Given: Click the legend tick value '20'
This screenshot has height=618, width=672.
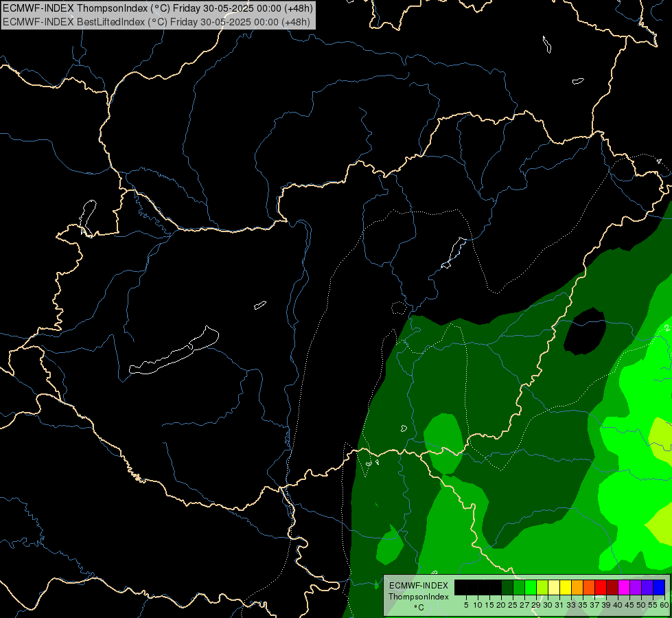Looking at the screenshot, I should [x=501, y=605].
